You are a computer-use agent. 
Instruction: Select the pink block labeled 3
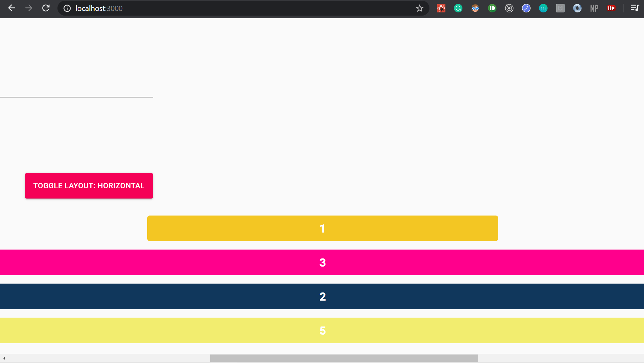(x=322, y=262)
